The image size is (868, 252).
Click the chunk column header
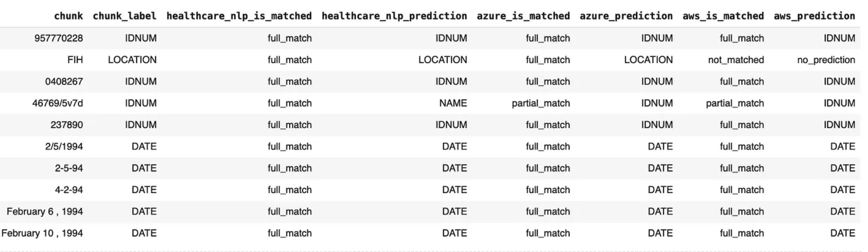[69, 16]
